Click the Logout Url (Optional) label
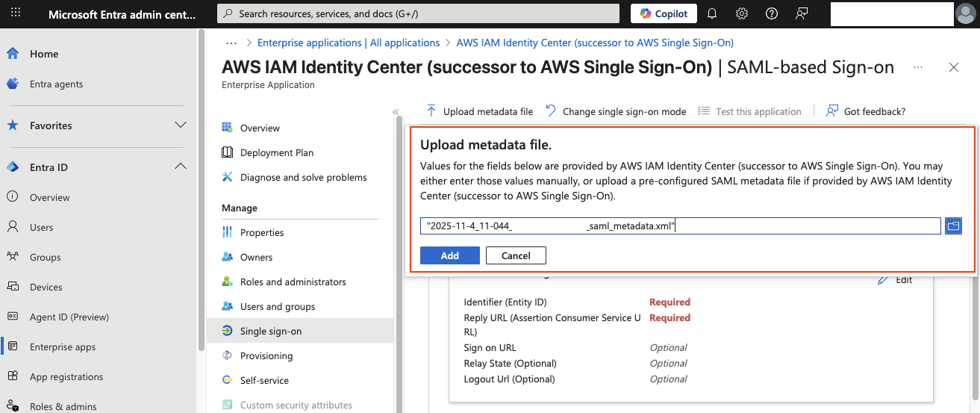The height and width of the screenshot is (413, 980). click(x=509, y=379)
